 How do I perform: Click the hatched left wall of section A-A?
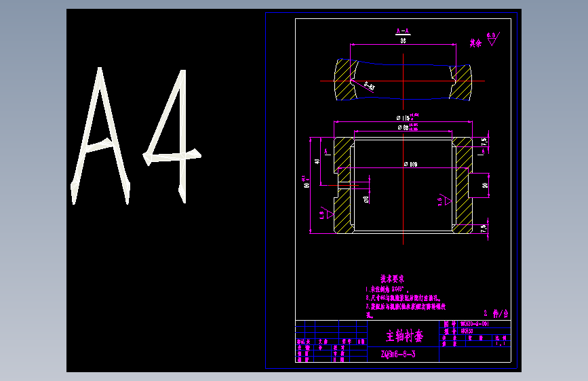[345, 79]
